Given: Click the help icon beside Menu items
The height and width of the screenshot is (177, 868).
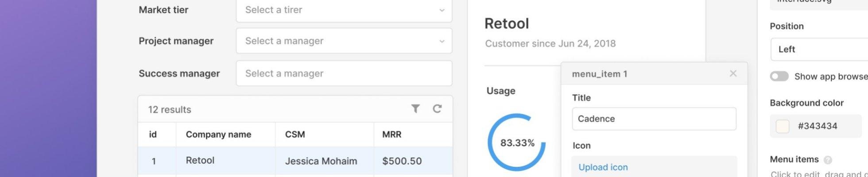Looking at the screenshot, I should pos(828,160).
